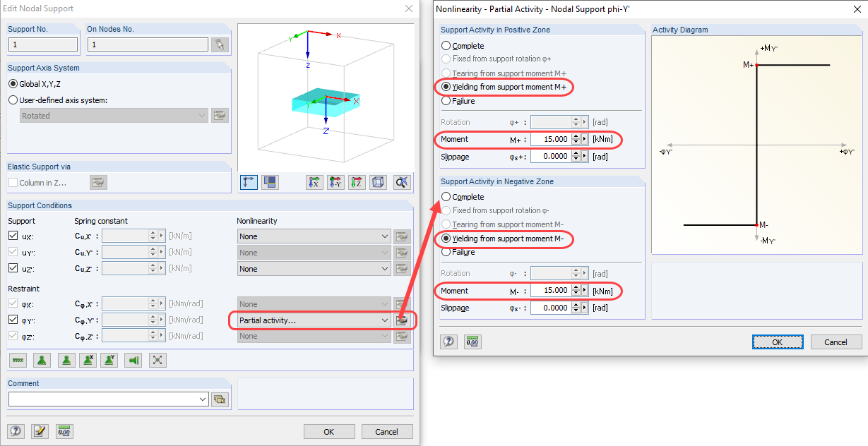Select Global X,Y,Z axis system
The width and height of the screenshot is (868, 446).
coord(34,84)
